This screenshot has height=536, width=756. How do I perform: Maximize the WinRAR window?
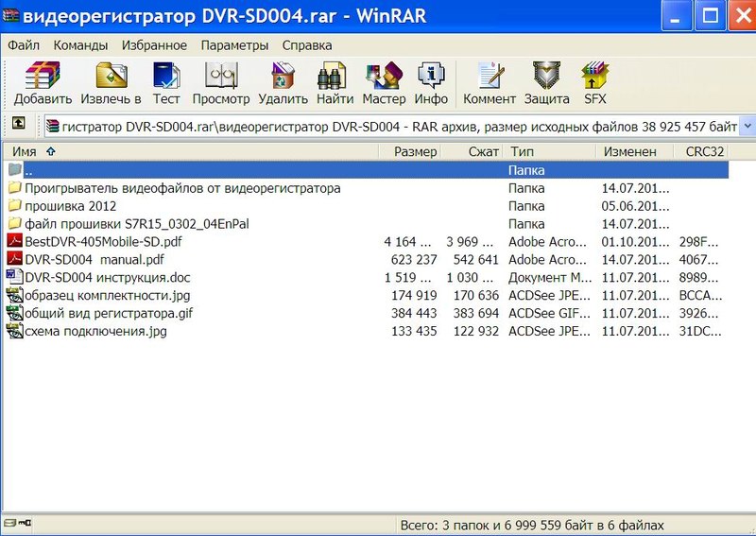pyautogui.click(x=710, y=15)
